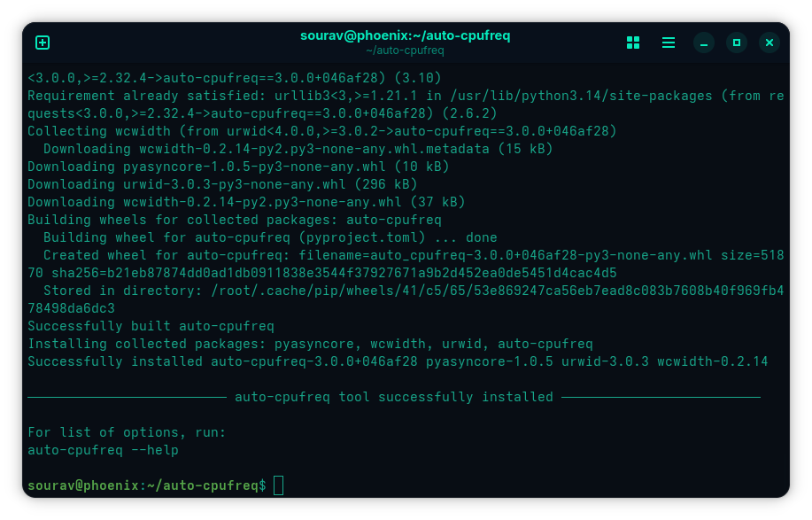Click the 'auto-cpufreq --help' command line
The height and width of the screenshot is (520, 812).
click(x=103, y=450)
